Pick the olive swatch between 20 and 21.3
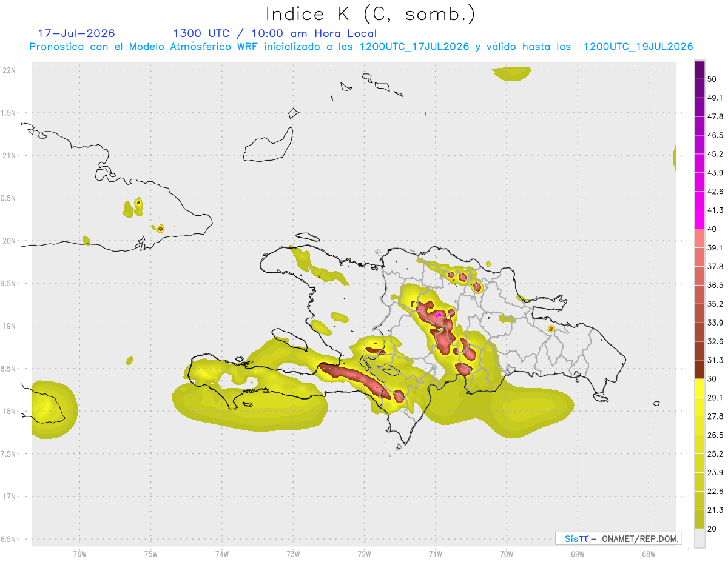The width and height of the screenshot is (728, 562). click(x=699, y=520)
